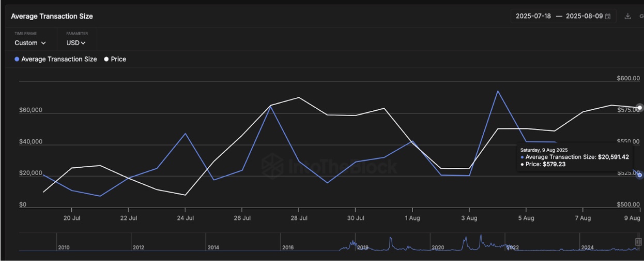
Task: Click the 2012 marker in the navigator timeline
Action: [139, 248]
